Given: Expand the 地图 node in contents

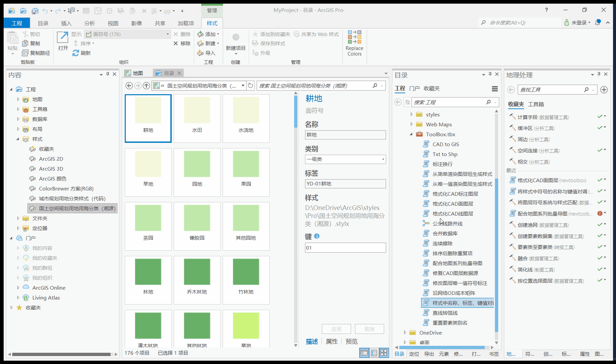Looking at the screenshot, I should pos(18,99).
